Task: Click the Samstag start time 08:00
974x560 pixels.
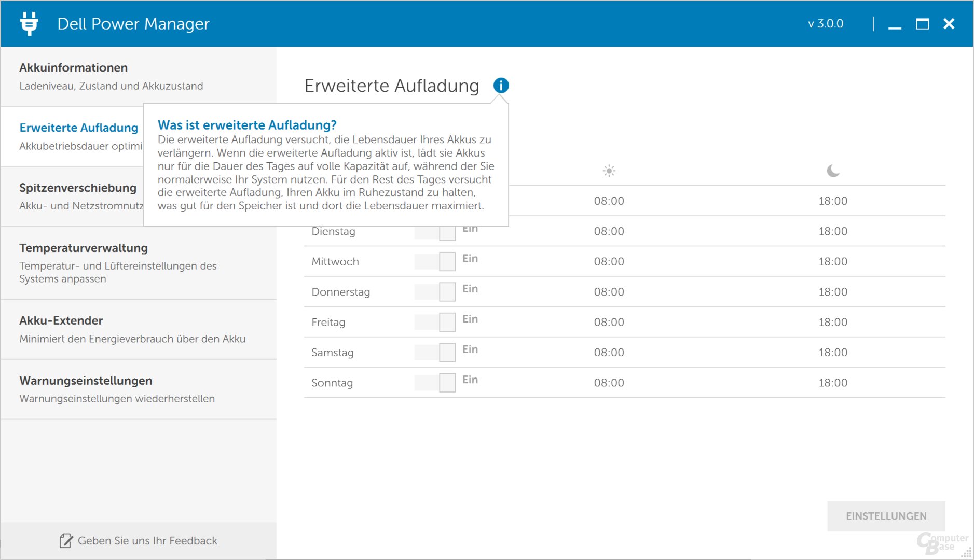Action: click(x=609, y=353)
